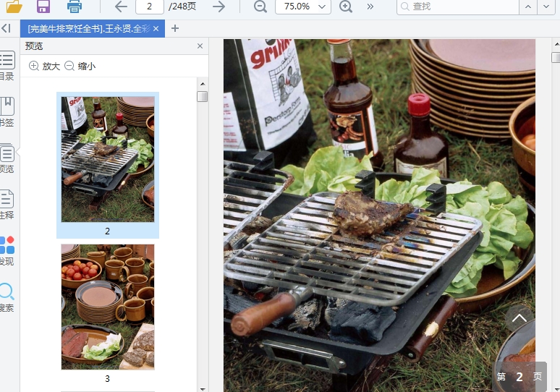Click 放大 to enlarge thumbnails
This screenshot has width=560, height=392.
pyautogui.click(x=44, y=66)
